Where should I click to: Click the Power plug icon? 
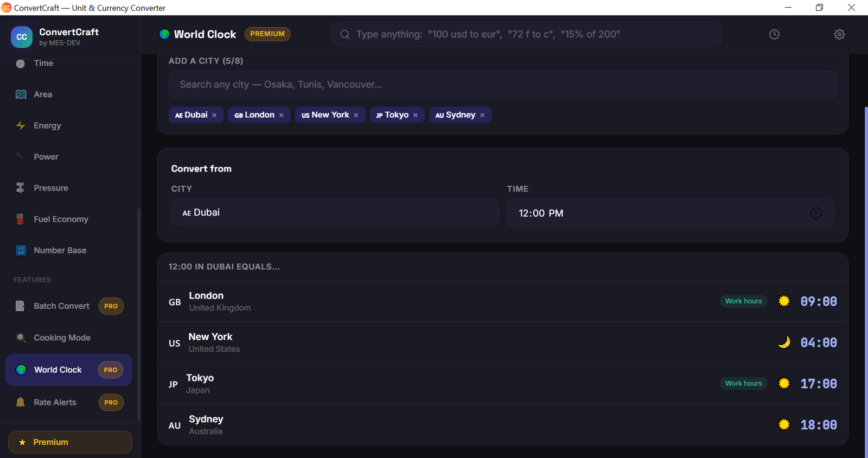pyautogui.click(x=21, y=157)
